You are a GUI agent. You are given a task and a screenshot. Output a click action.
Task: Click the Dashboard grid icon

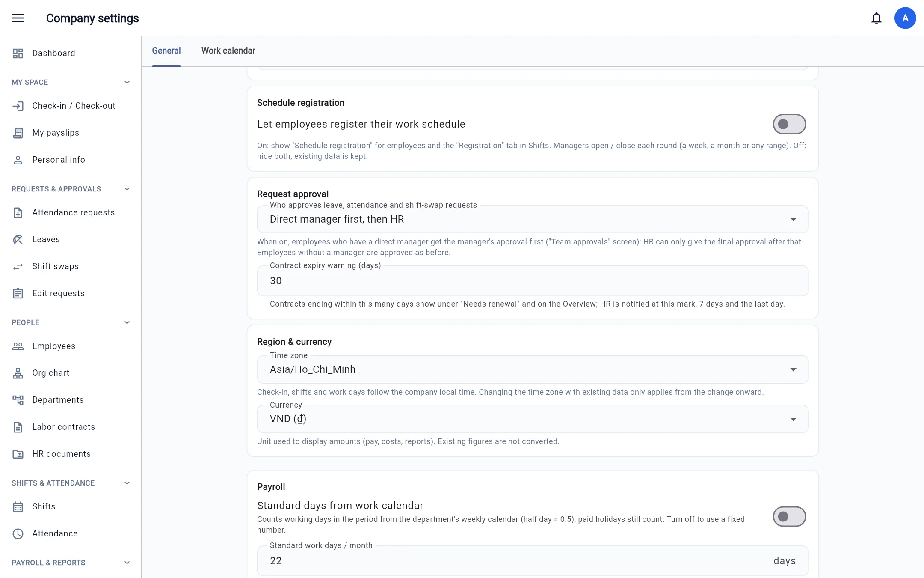pos(18,53)
